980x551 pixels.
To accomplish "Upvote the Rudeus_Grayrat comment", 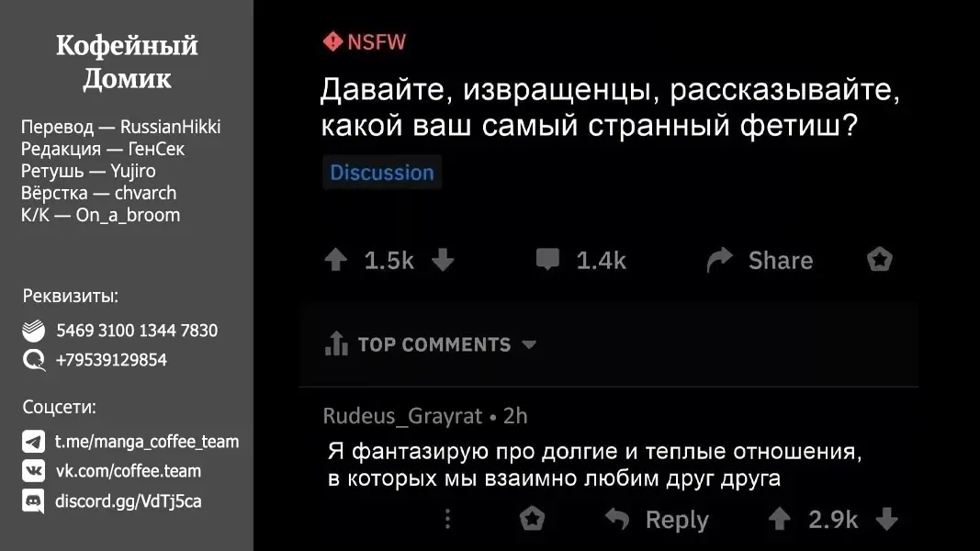I will (780, 520).
